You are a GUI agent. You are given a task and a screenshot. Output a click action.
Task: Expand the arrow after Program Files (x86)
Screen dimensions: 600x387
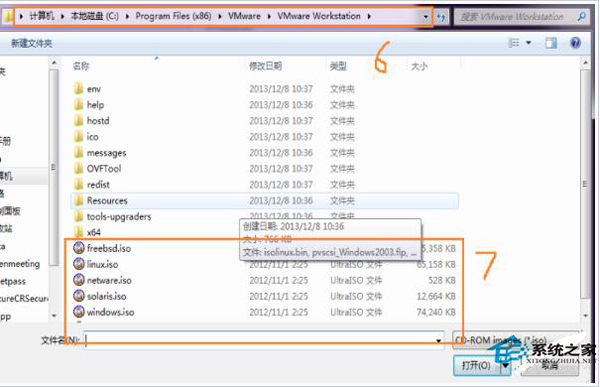pos(220,16)
